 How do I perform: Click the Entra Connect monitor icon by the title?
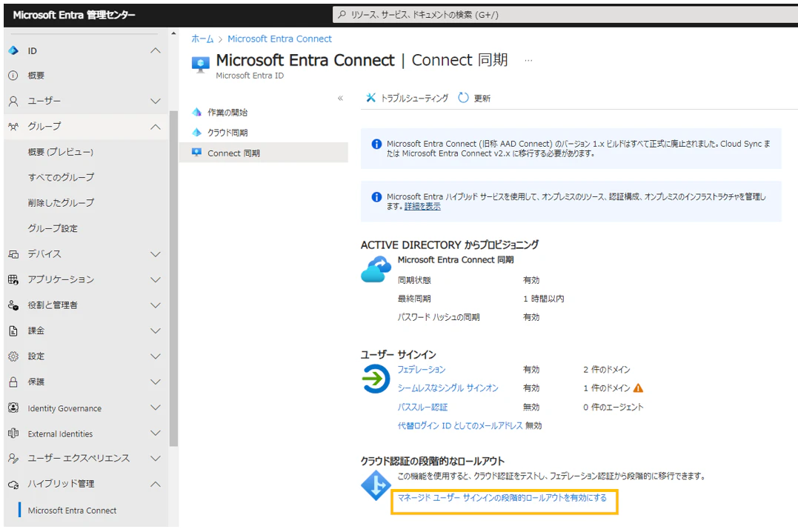point(201,64)
